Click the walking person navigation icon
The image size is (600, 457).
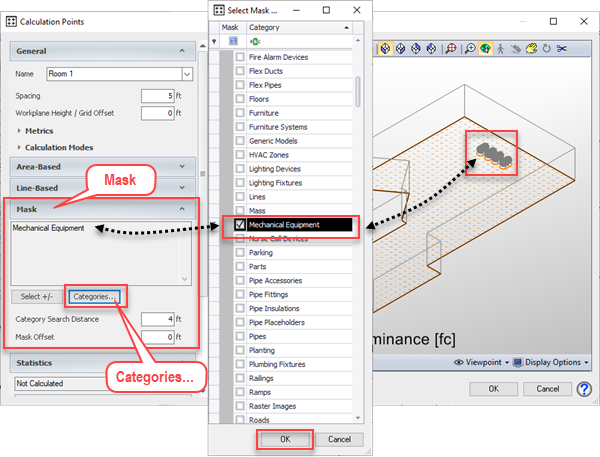point(502,47)
